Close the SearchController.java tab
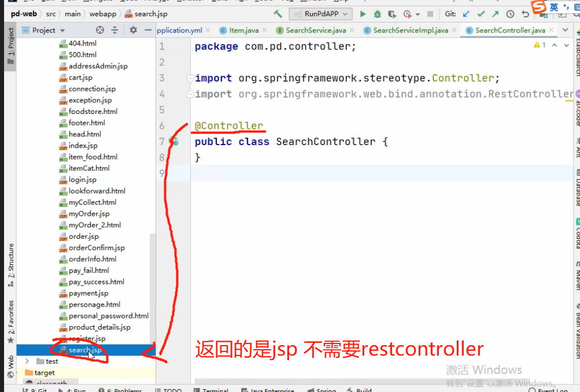This screenshot has height=392, width=580. 551,30
